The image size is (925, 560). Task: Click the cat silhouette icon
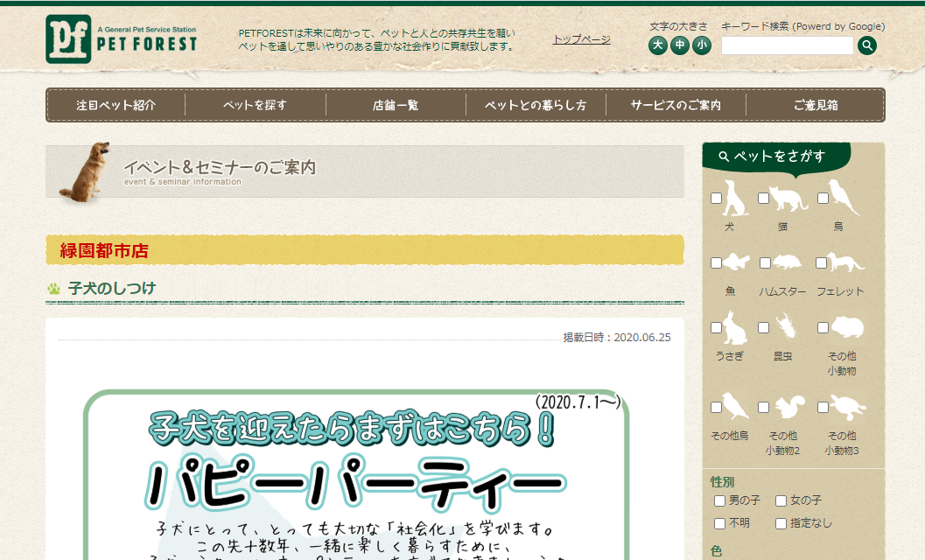click(x=788, y=199)
